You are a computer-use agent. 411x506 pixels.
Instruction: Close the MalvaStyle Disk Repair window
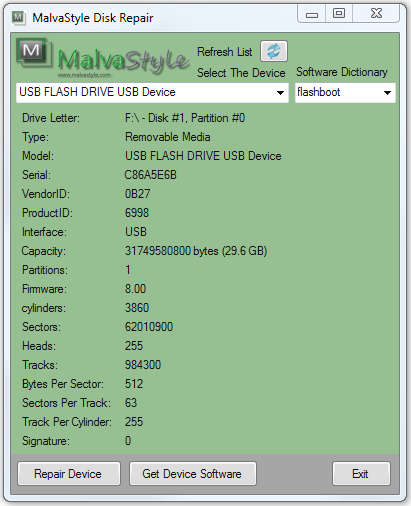376,14
